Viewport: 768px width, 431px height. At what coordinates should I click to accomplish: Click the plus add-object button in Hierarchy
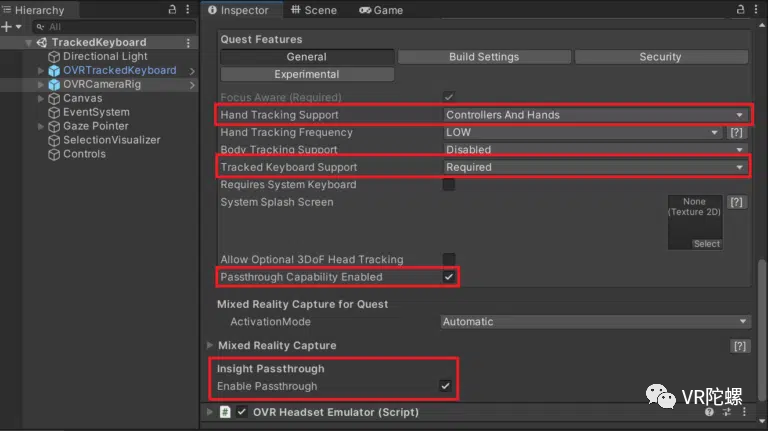[6, 26]
